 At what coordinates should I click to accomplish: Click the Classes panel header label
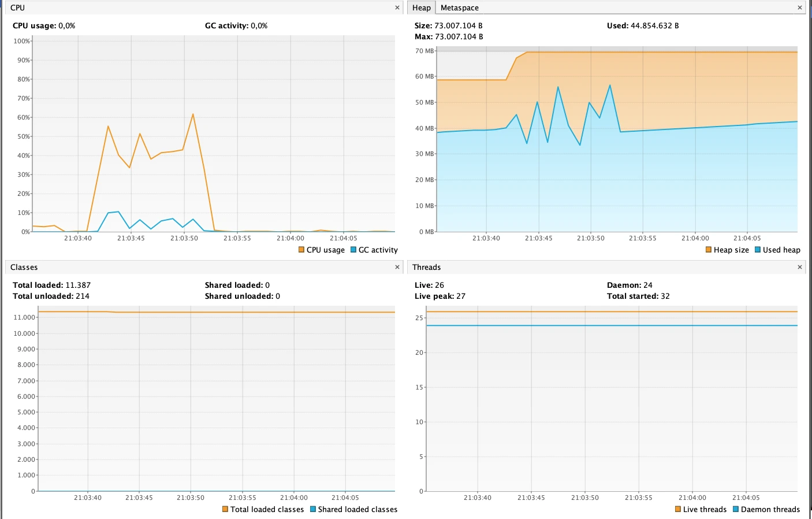(24, 267)
